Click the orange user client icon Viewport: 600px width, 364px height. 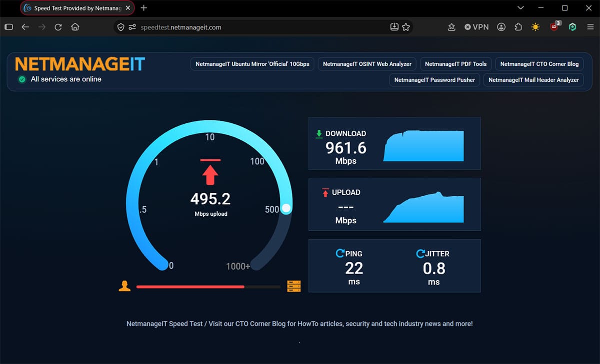tap(124, 286)
